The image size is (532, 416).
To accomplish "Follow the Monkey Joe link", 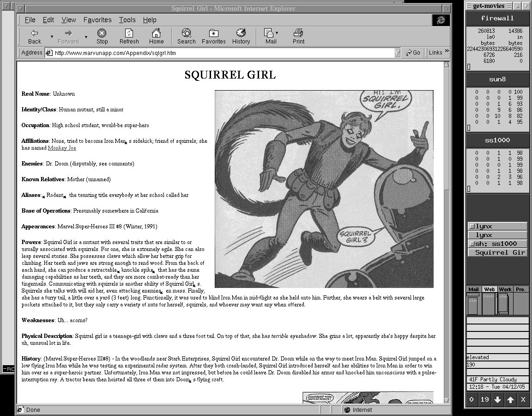I will 62,148.
